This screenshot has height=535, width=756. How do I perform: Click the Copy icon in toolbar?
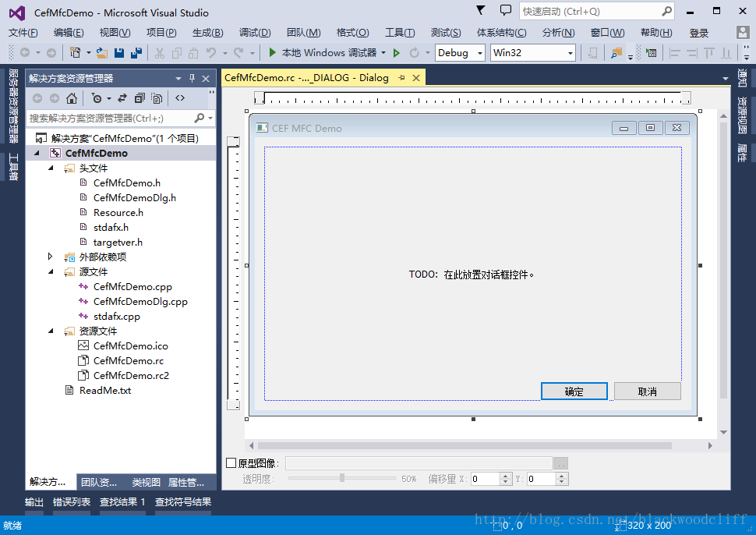(x=177, y=52)
